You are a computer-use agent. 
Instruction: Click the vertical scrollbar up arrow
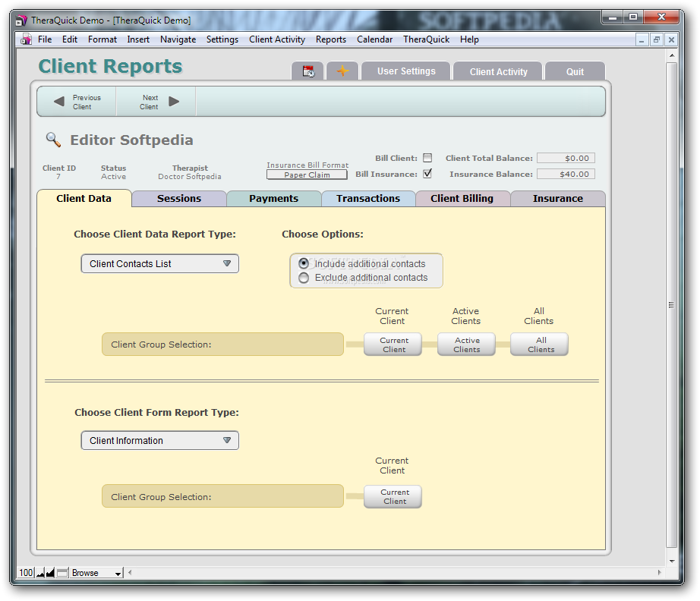point(671,55)
